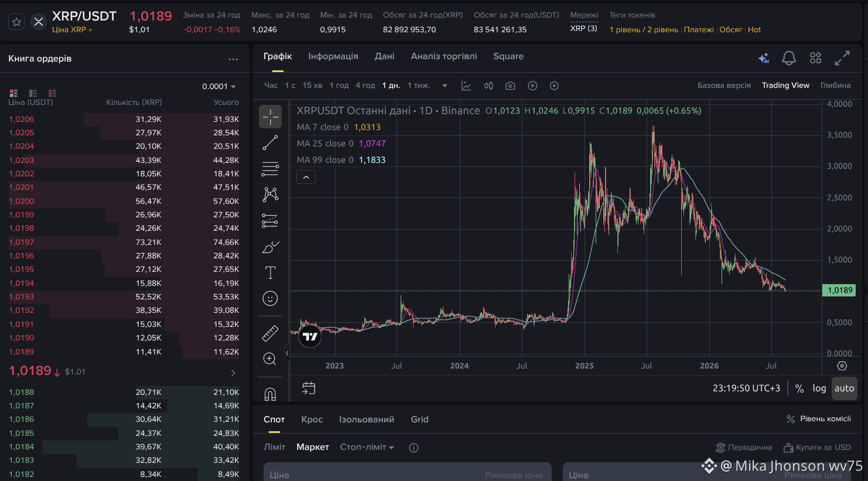Open the 0.0001 price precision dropdown
The width and height of the screenshot is (868, 481).
tap(219, 86)
